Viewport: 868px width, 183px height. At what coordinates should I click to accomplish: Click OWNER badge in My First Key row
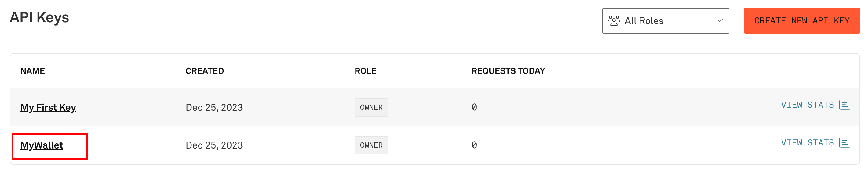click(371, 107)
